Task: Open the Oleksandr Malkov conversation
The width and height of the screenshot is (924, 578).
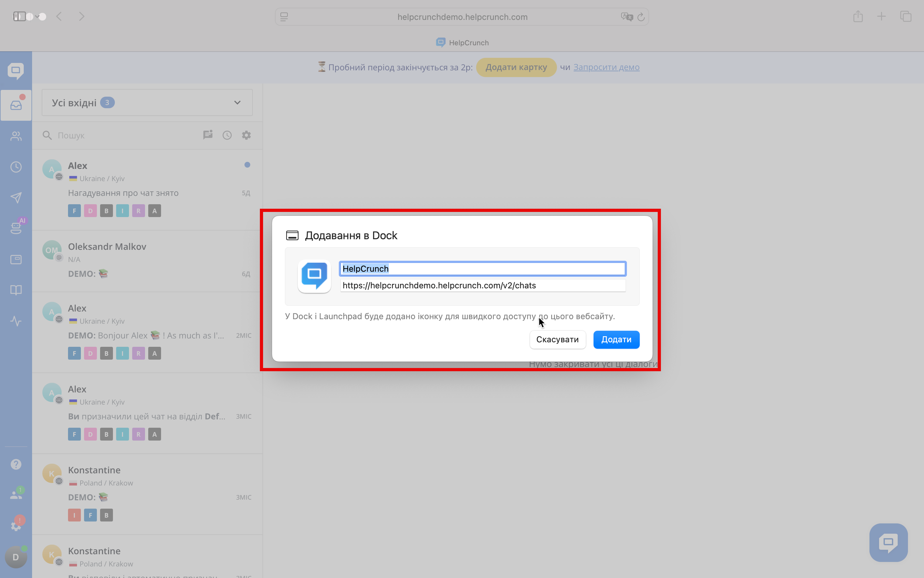Action: [x=147, y=261]
